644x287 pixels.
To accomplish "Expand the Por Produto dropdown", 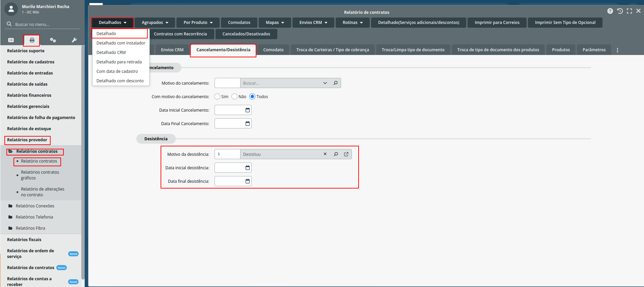I will pos(198,23).
